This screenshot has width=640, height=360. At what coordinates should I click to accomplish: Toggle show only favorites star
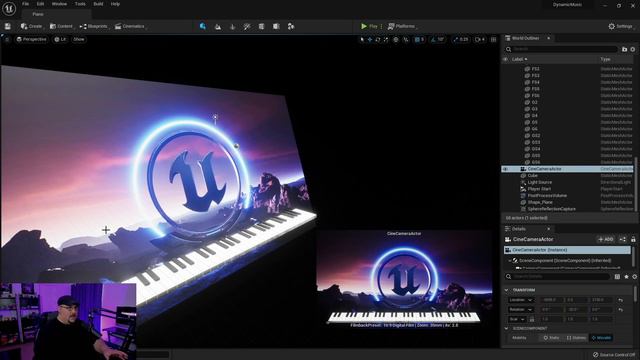click(626, 277)
